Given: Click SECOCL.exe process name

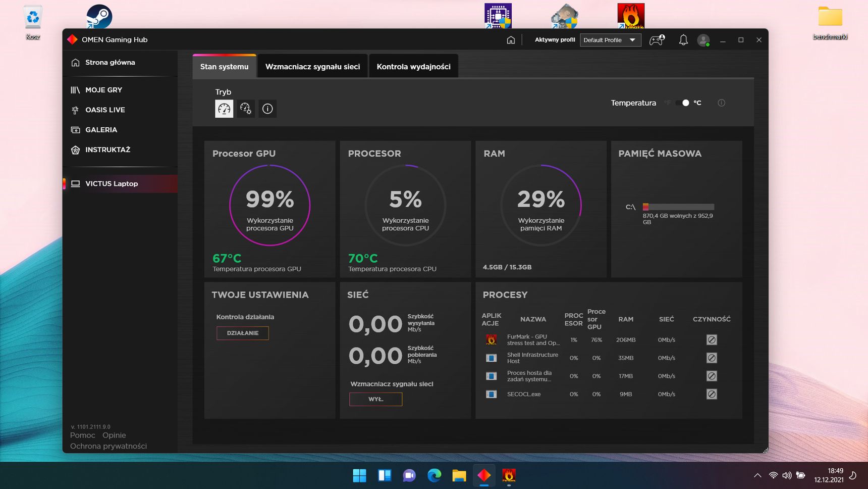Looking at the screenshot, I should tap(524, 394).
